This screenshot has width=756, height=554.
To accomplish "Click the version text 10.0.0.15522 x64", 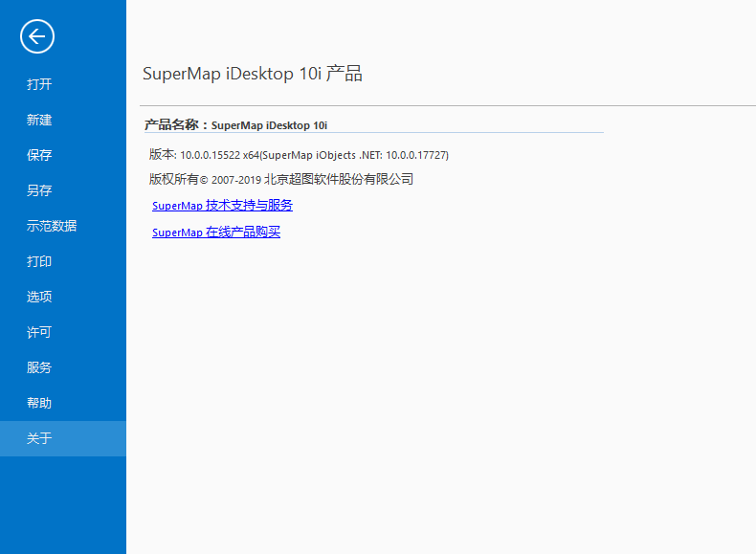I will 219,155.
